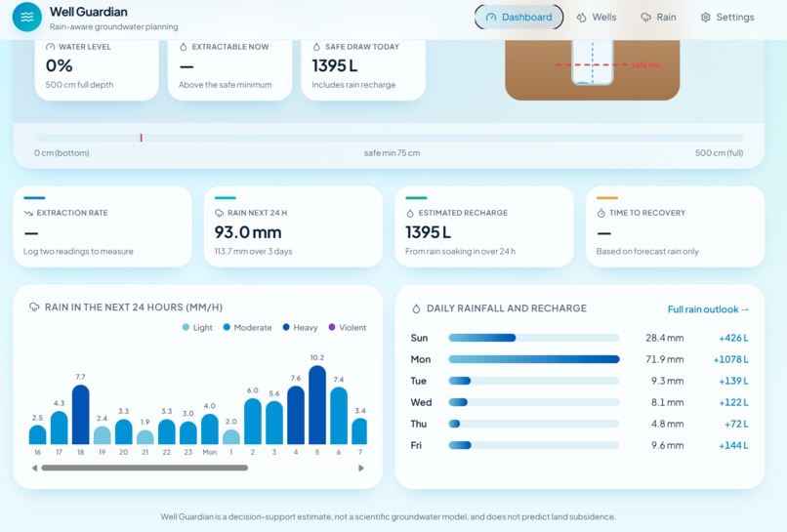Click the Violent legend dot
Screen dimensions: 787x532
(x=332, y=327)
